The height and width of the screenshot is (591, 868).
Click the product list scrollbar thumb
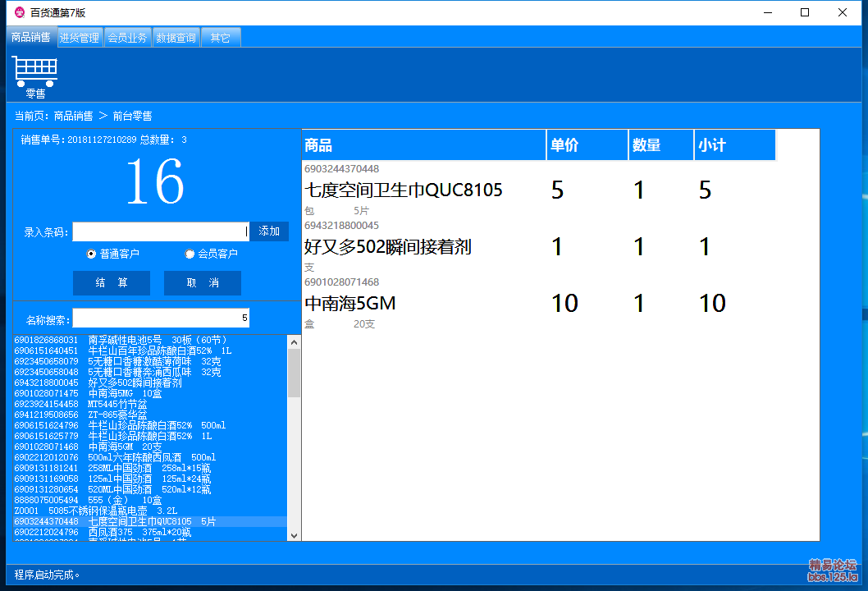pos(294,373)
